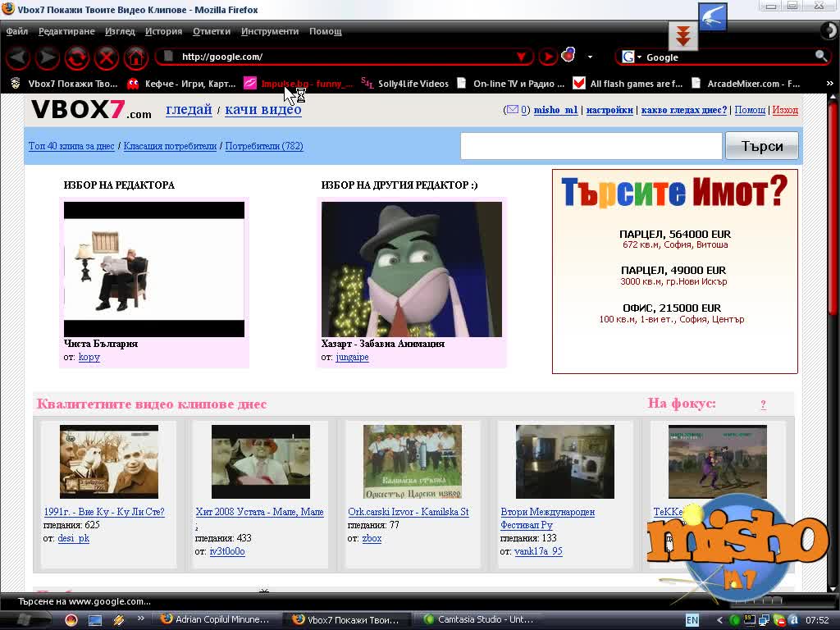Open On-line TV и Радио bookmark

pos(510,84)
